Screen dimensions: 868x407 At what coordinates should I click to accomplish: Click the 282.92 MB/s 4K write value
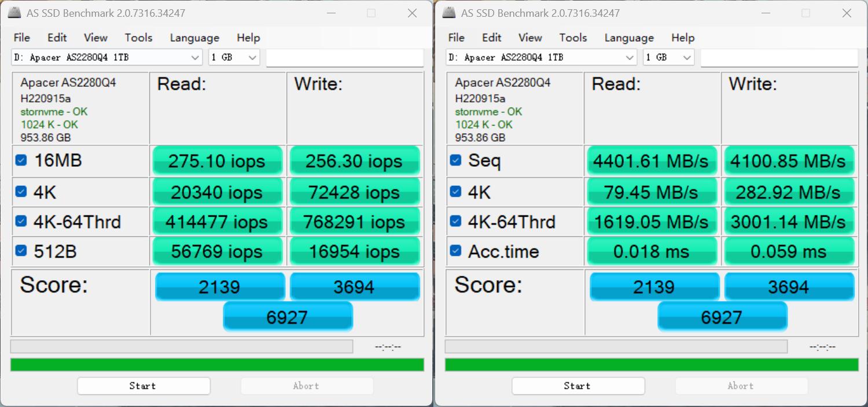point(789,192)
